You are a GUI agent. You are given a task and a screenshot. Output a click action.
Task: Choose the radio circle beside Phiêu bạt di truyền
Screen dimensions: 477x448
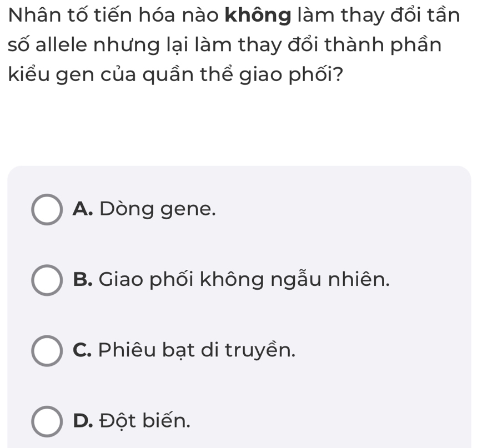point(47,351)
